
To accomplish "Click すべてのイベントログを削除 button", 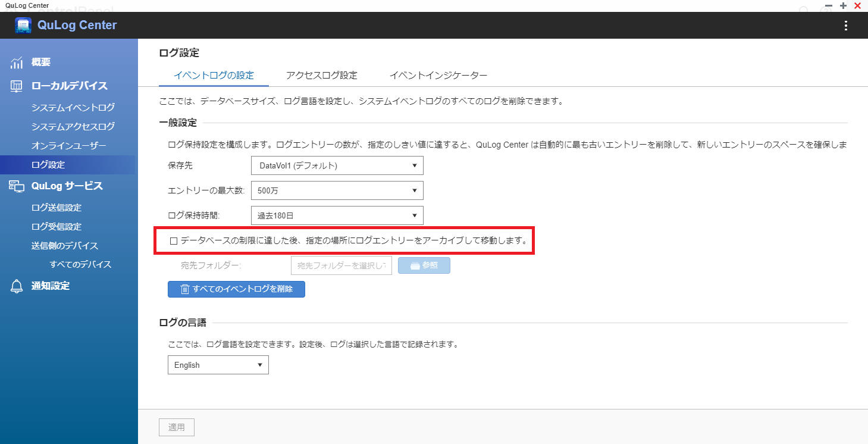I will coord(236,289).
